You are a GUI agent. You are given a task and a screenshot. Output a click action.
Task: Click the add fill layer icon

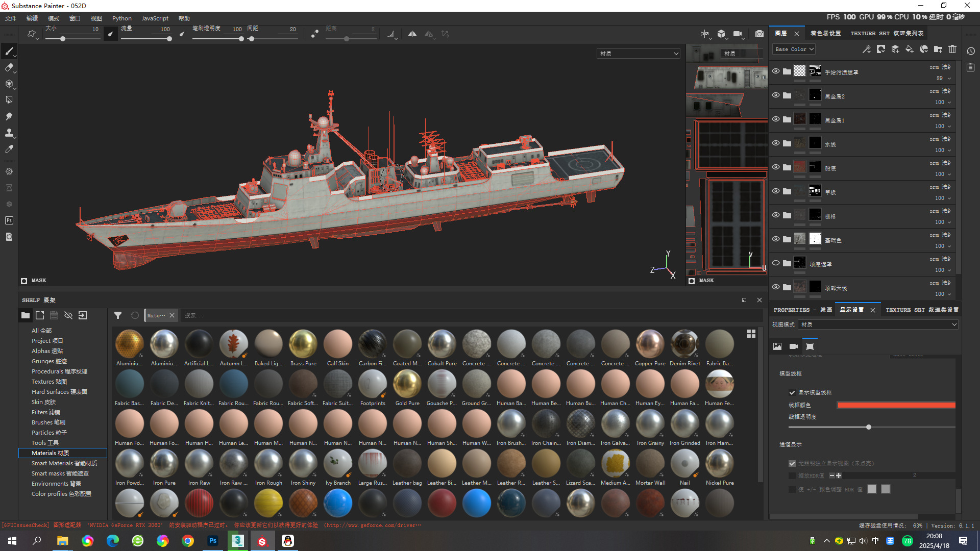pos(910,49)
